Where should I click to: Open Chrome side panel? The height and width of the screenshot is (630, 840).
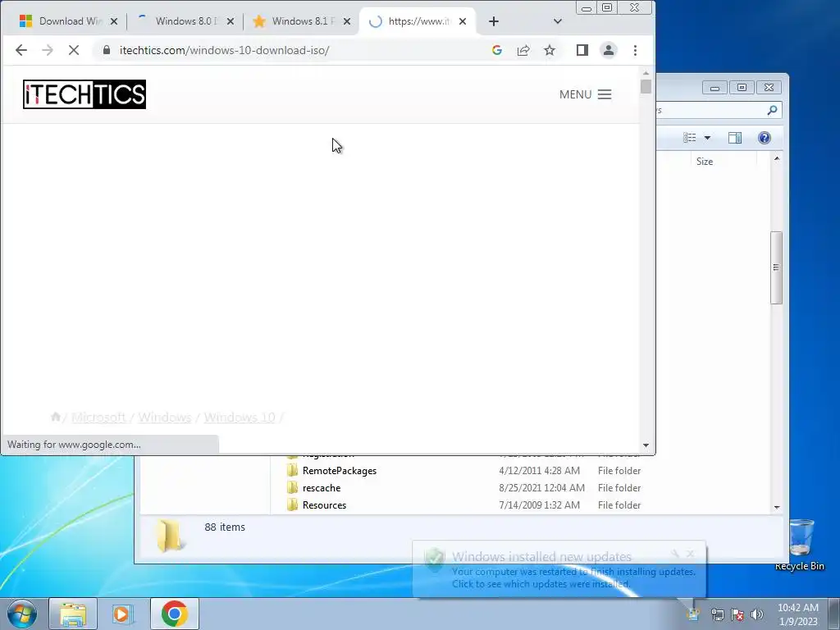(582, 50)
